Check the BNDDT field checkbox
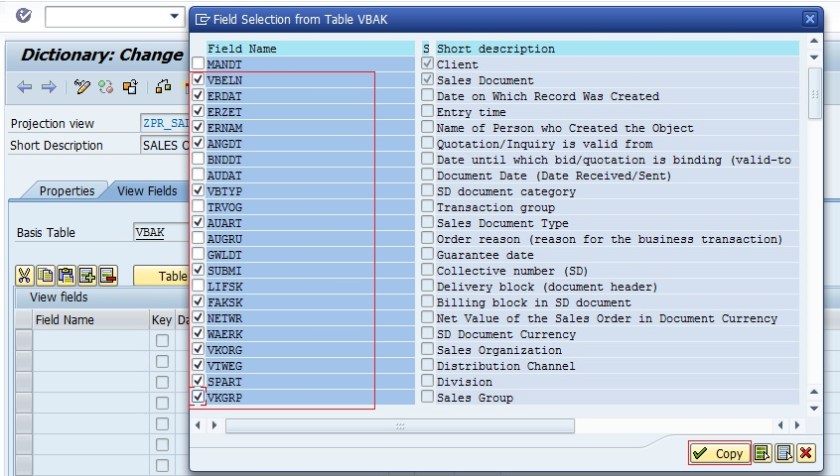 tap(198, 159)
